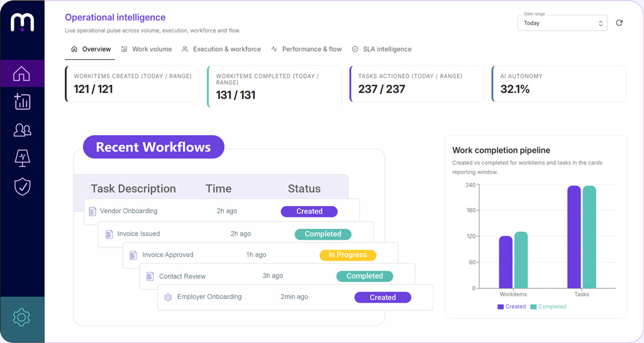Click the Workitems axis label
The width and height of the screenshot is (644, 343).
[513, 294]
